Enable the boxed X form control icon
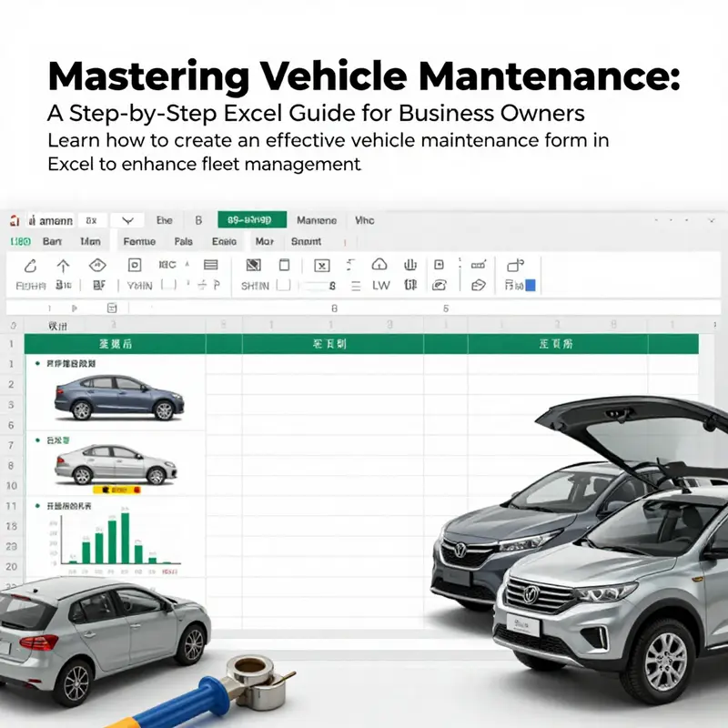The image size is (728, 728). (x=320, y=264)
